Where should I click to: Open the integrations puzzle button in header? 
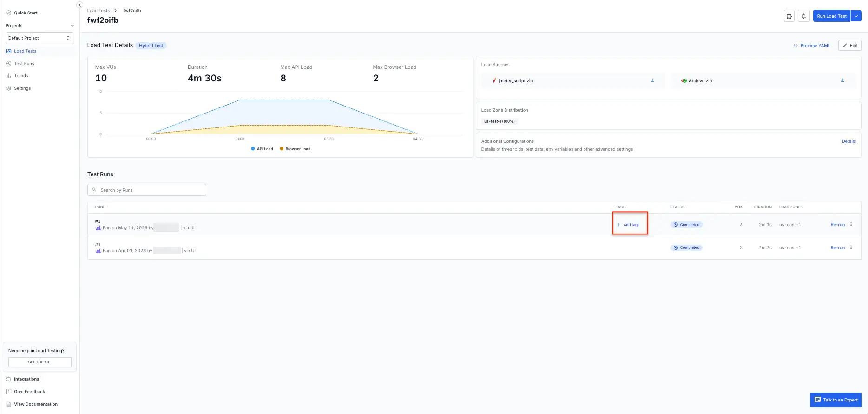coord(789,16)
